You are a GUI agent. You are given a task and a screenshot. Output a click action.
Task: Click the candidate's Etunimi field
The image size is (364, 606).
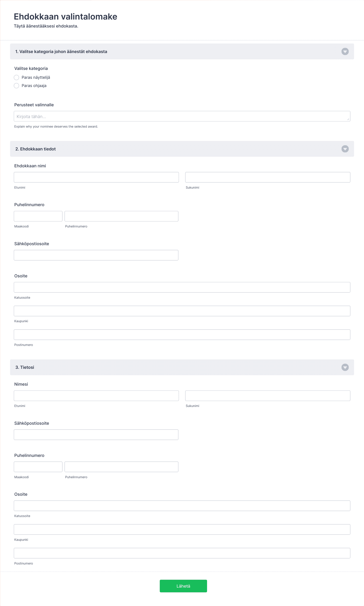tap(96, 177)
